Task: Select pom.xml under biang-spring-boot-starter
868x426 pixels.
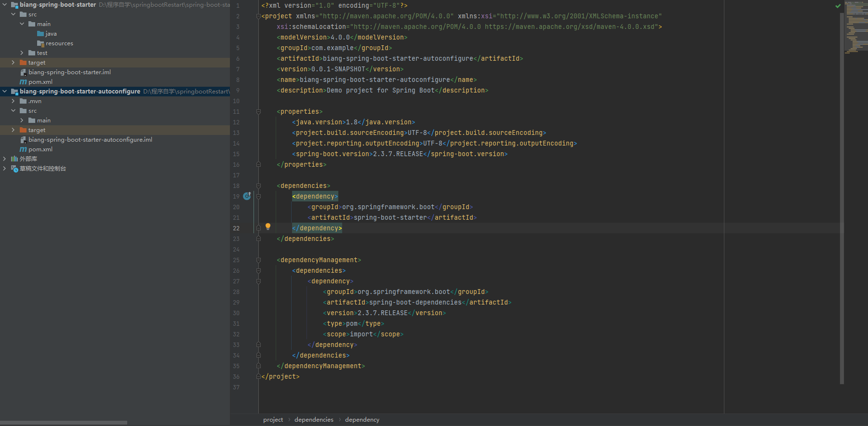Action: 40,82
